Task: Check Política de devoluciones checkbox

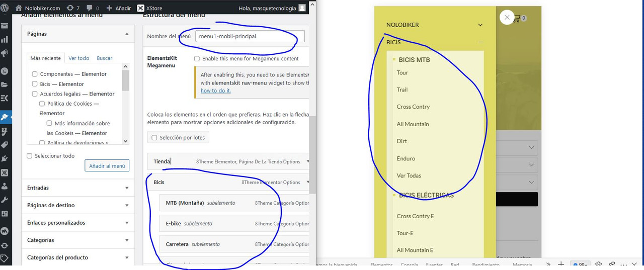Action: (42, 143)
